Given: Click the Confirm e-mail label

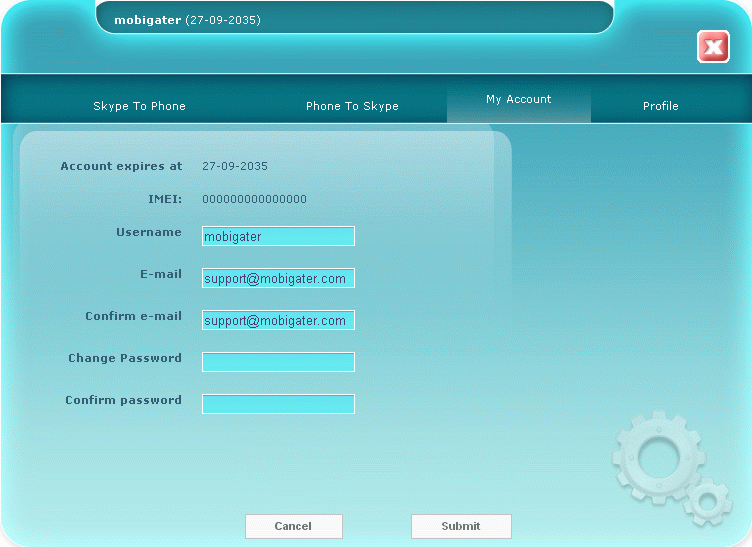Looking at the screenshot, I should coord(133,316).
